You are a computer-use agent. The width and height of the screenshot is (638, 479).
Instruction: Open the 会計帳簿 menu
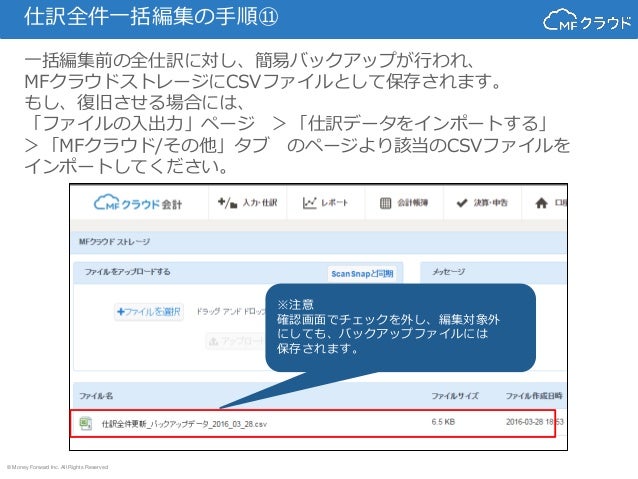click(x=404, y=203)
